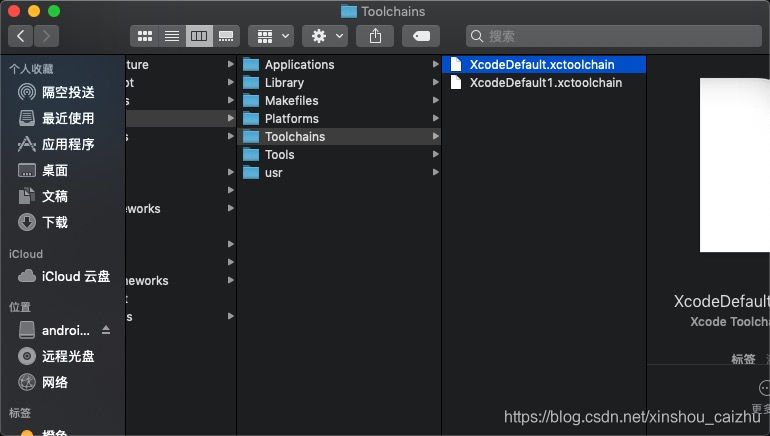Open iCloud 云盘 in the sidebar
The image size is (770, 436).
click(x=64, y=276)
